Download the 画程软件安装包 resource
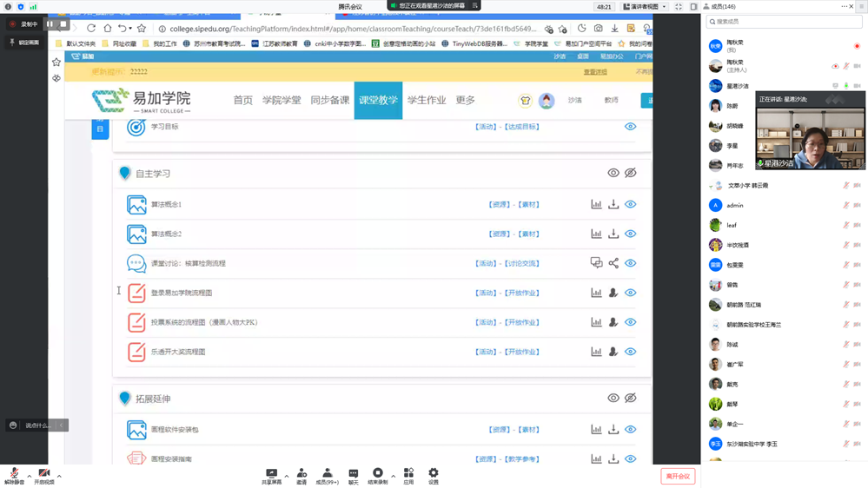The height and width of the screenshot is (488, 868). tap(613, 429)
